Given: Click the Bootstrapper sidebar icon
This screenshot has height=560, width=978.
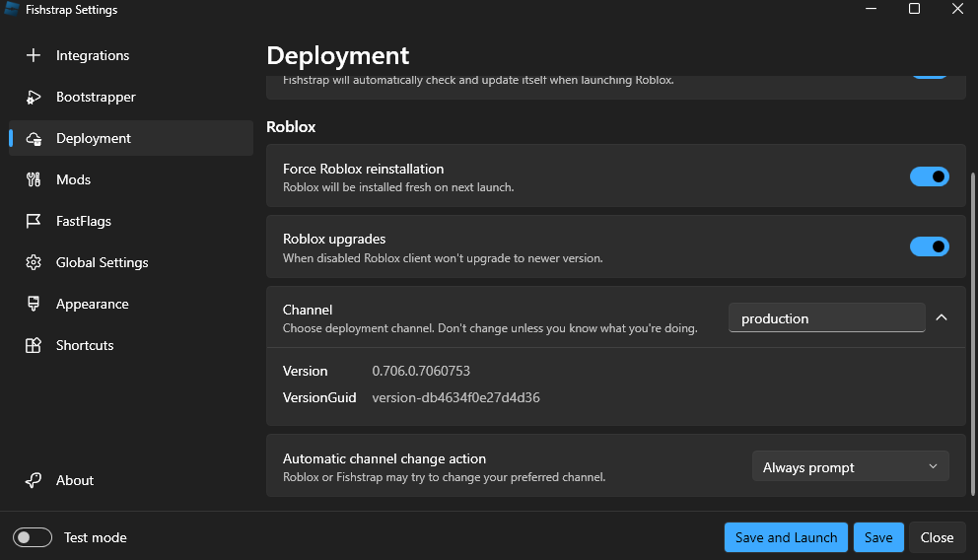Looking at the screenshot, I should click(x=34, y=97).
